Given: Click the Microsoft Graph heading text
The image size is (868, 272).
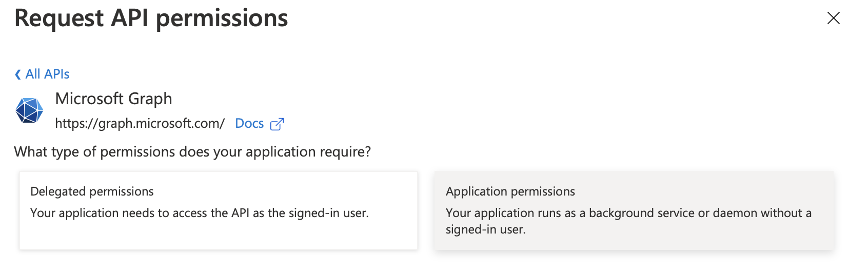Looking at the screenshot, I should [113, 99].
